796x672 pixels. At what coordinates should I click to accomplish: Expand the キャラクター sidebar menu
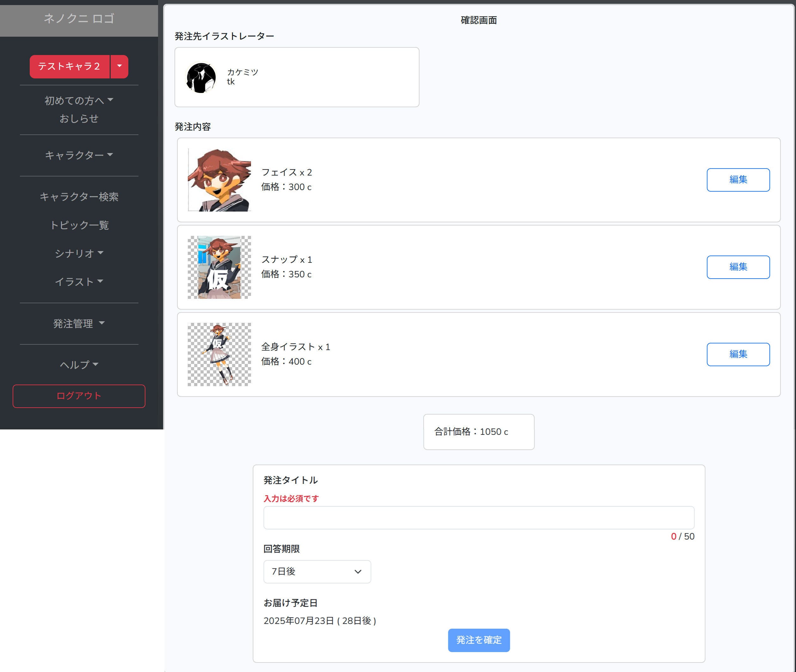click(79, 155)
